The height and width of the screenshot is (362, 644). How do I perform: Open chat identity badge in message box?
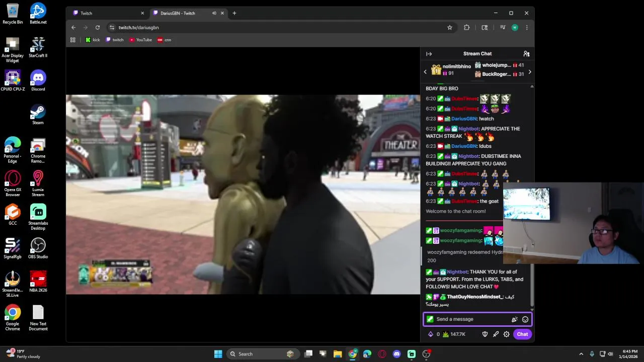tap(430, 319)
